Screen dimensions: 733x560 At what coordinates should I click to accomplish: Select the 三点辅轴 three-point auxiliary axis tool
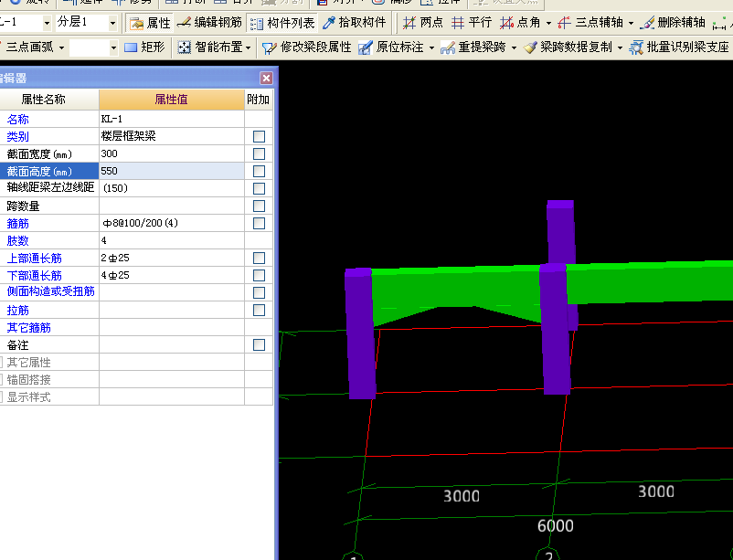pyautogui.click(x=590, y=23)
